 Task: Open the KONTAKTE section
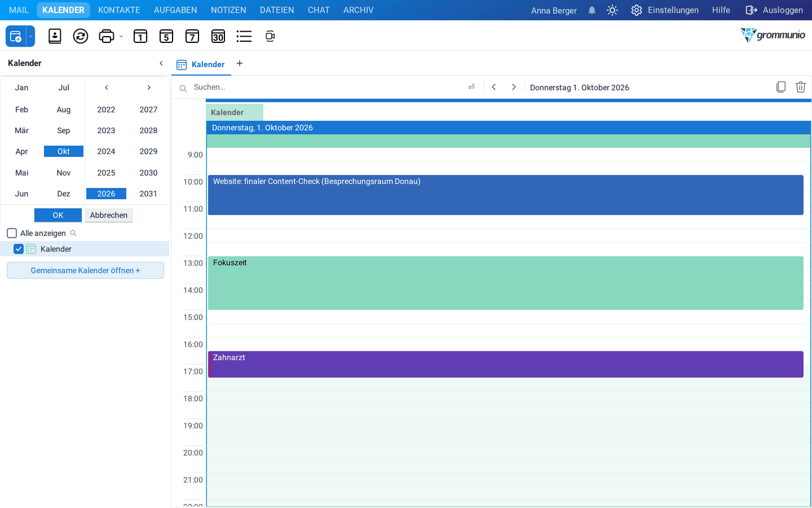coord(119,10)
